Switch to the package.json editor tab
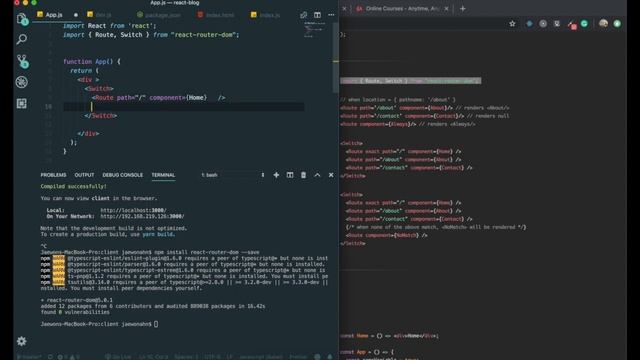The width and height of the screenshot is (640, 360). point(159,15)
